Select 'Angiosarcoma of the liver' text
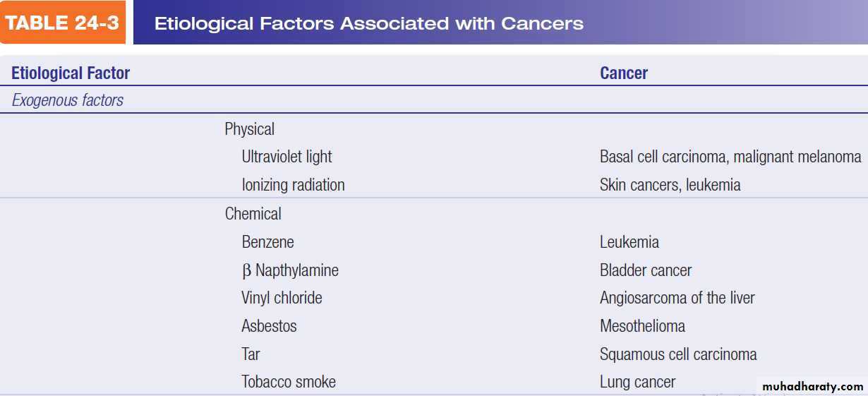 coord(677,298)
